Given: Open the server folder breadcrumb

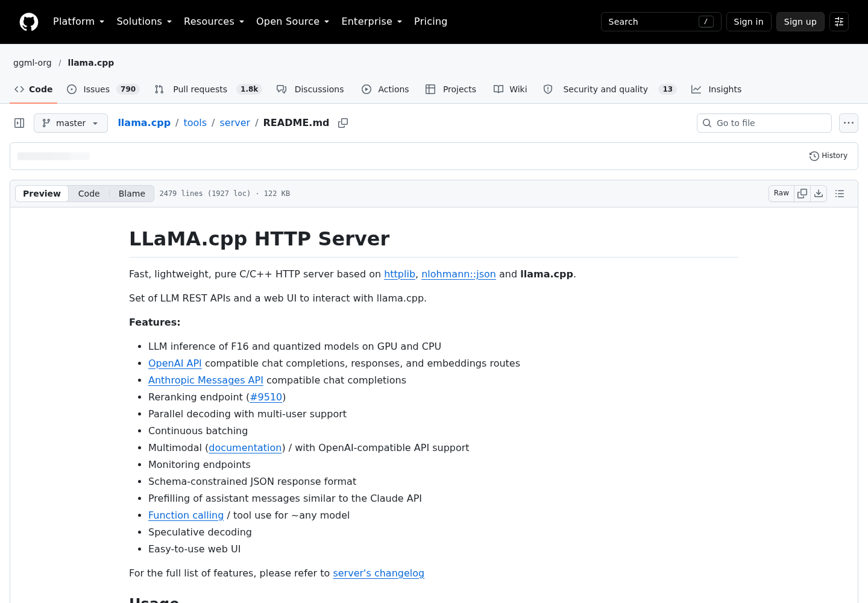Looking at the screenshot, I should (x=234, y=123).
